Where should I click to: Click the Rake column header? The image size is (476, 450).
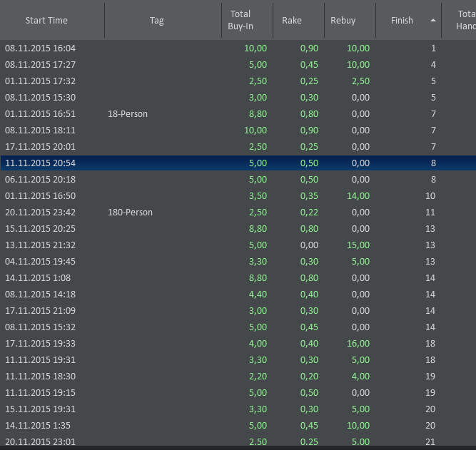292,21
